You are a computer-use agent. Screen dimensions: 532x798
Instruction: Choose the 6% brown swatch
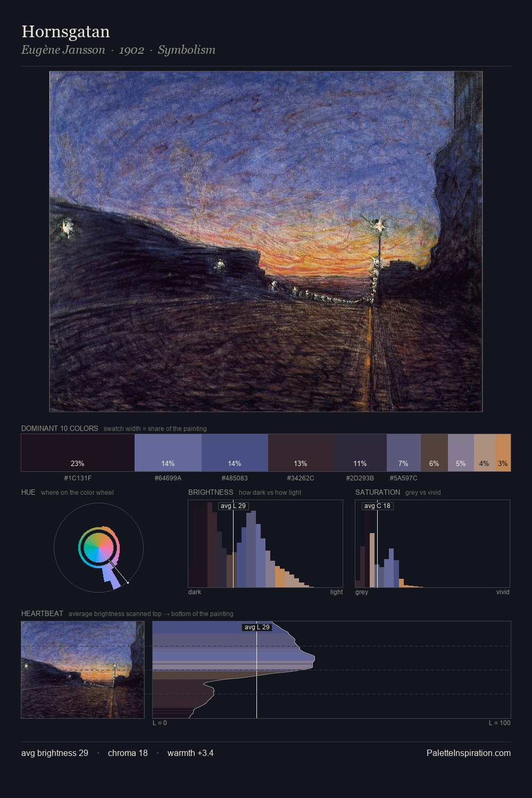(434, 453)
